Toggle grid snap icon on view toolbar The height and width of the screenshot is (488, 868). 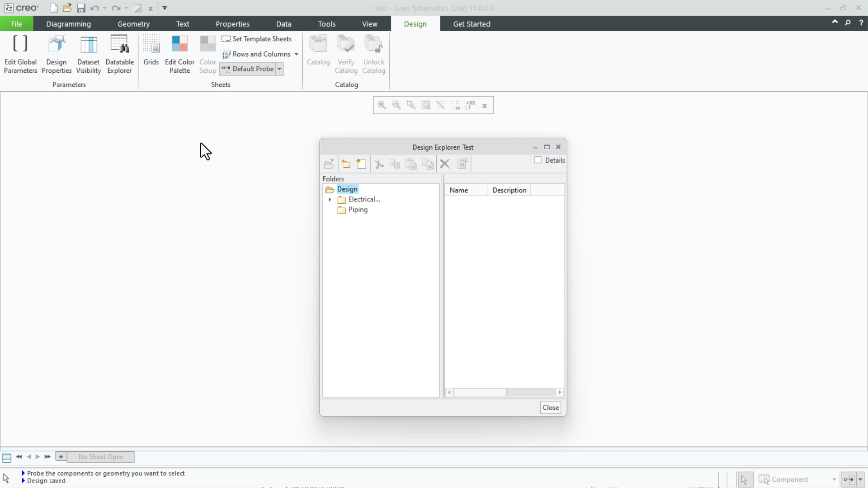(440, 105)
